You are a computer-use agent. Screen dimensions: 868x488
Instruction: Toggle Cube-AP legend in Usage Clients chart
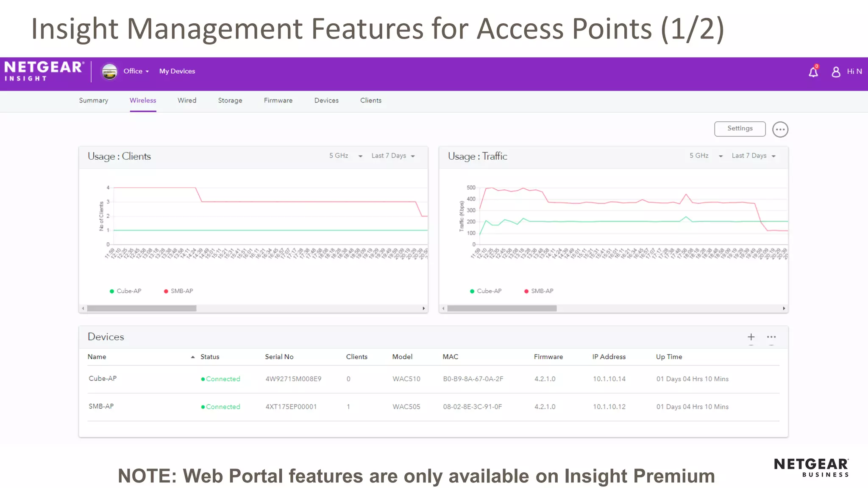(125, 291)
